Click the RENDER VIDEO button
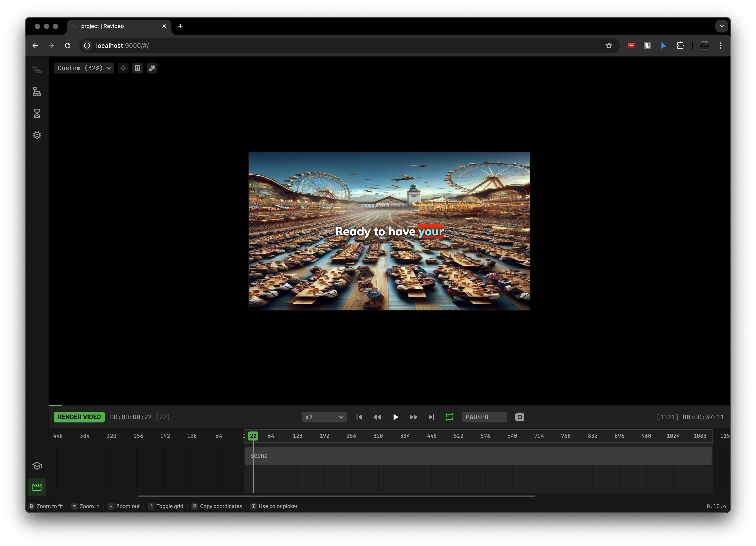Image resolution: width=756 pixels, height=546 pixels. pos(79,417)
